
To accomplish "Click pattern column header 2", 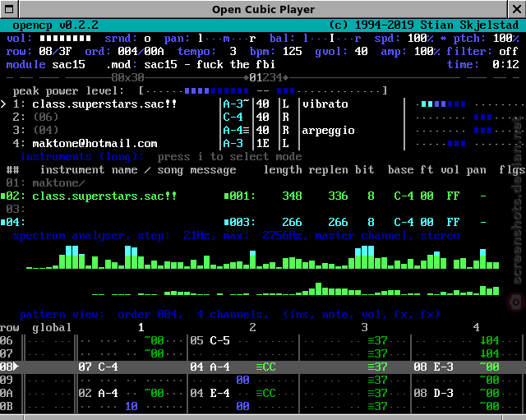I will pos(252,327).
